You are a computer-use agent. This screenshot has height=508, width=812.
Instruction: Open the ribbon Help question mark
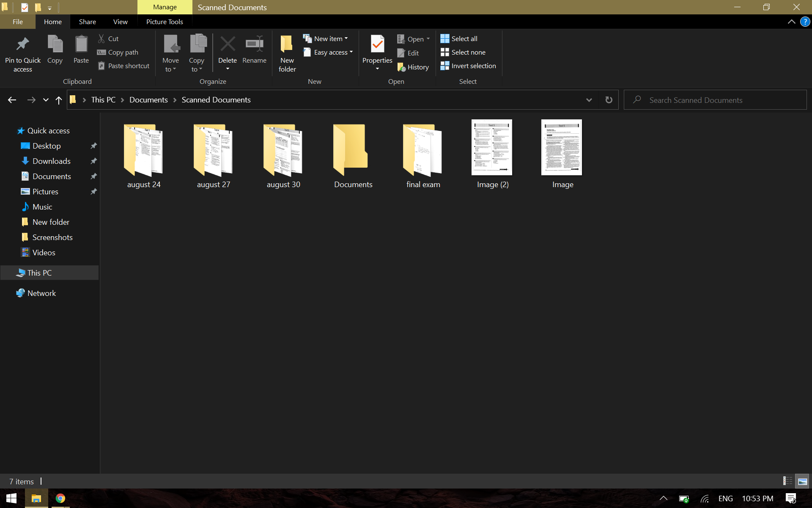click(805, 22)
